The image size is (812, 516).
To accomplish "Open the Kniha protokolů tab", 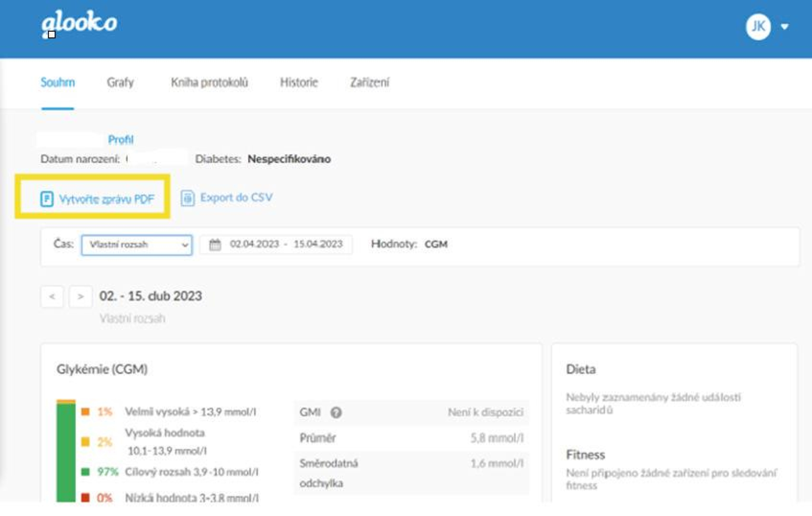I will pos(209,82).
